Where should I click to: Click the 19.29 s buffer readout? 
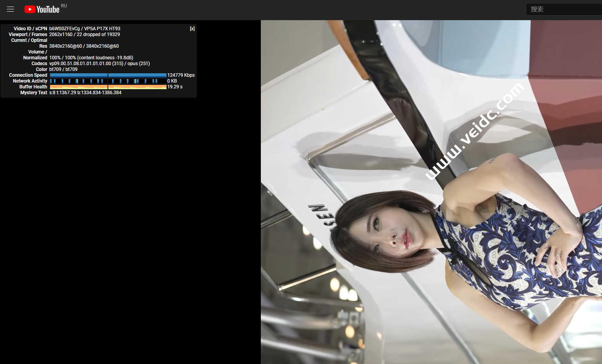pos(175,87)
